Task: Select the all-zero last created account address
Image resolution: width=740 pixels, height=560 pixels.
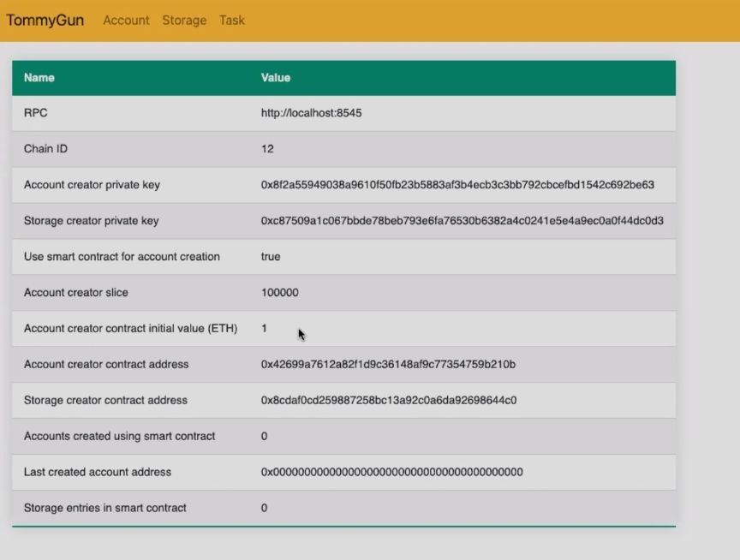Action: [x=391, y=473]
